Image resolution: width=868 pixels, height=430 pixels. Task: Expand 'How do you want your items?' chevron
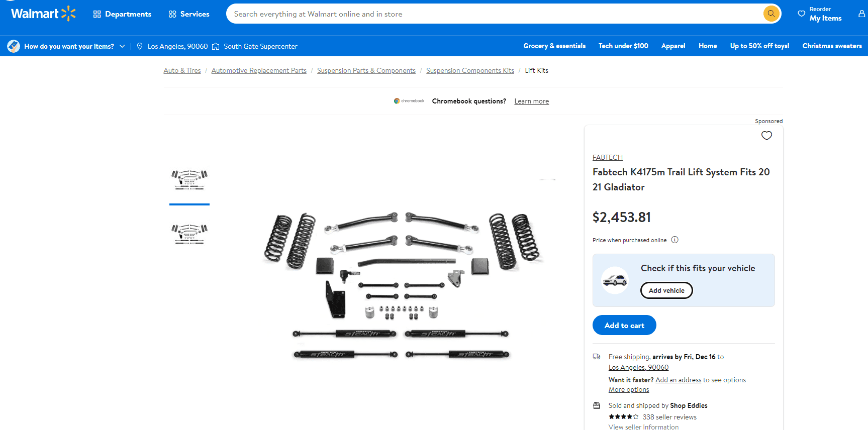(x=122, y=46)
